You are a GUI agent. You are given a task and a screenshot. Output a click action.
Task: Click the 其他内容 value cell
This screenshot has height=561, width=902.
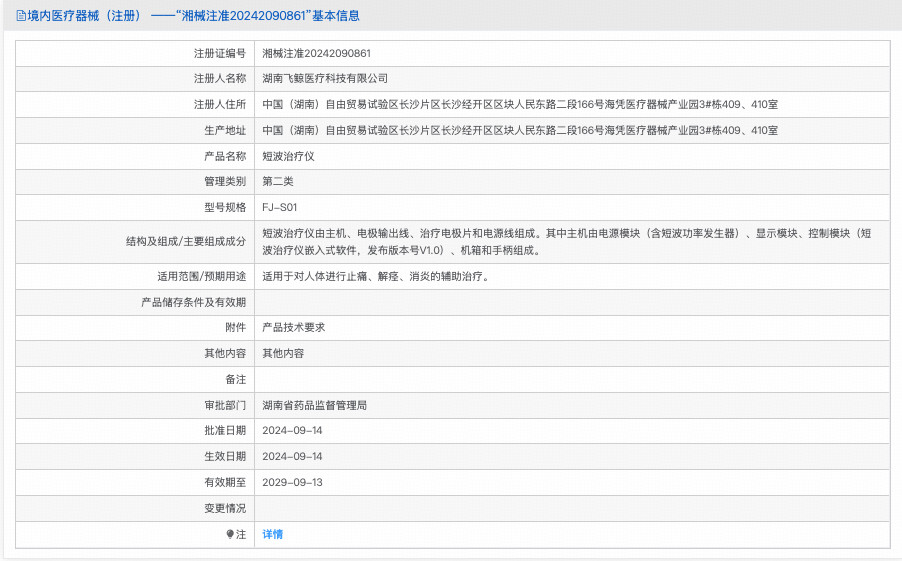283,353
